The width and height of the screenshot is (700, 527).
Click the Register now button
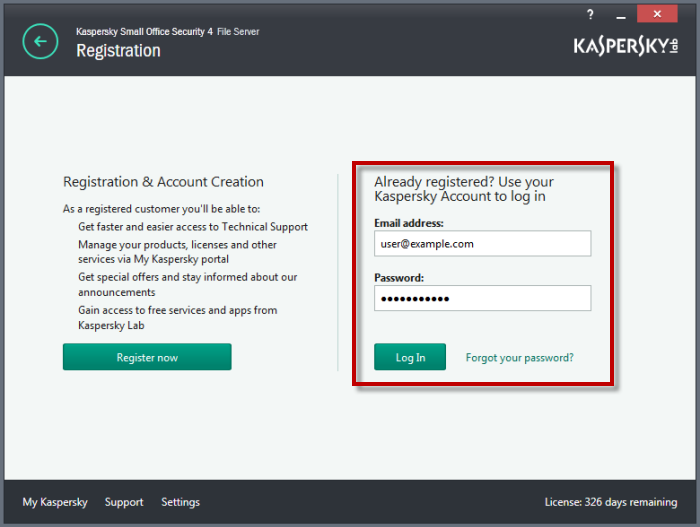[147, 357]
